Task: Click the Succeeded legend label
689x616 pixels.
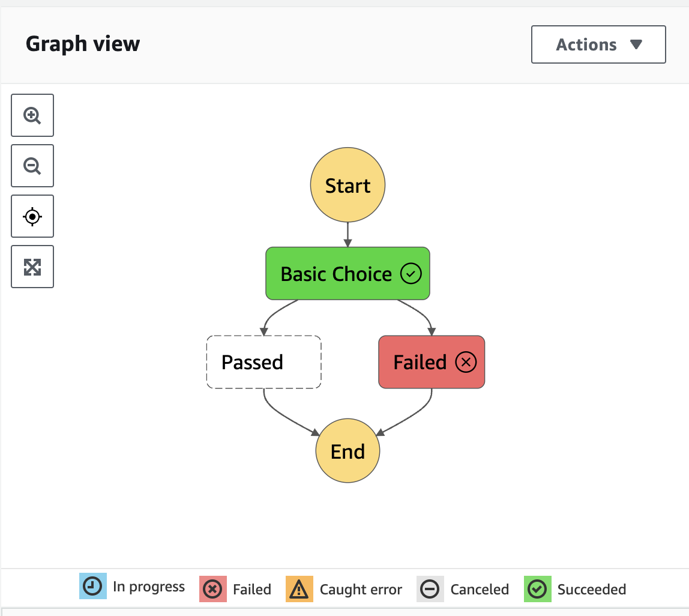Action: pos(591,589)
